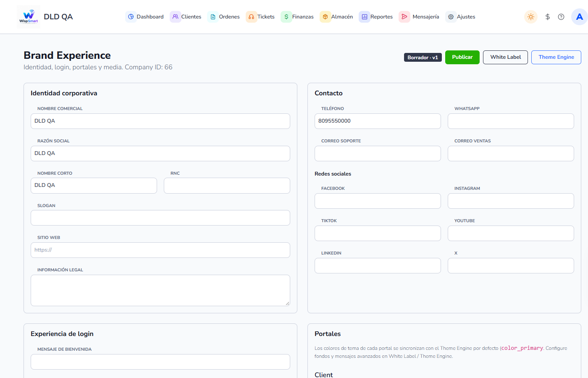Click the WispSmart logo
Screen dimensions: 588x378
[x=29, y=17]
